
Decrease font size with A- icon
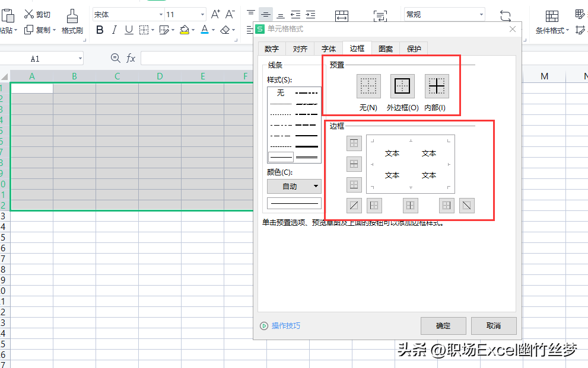(x=230, y=15)
